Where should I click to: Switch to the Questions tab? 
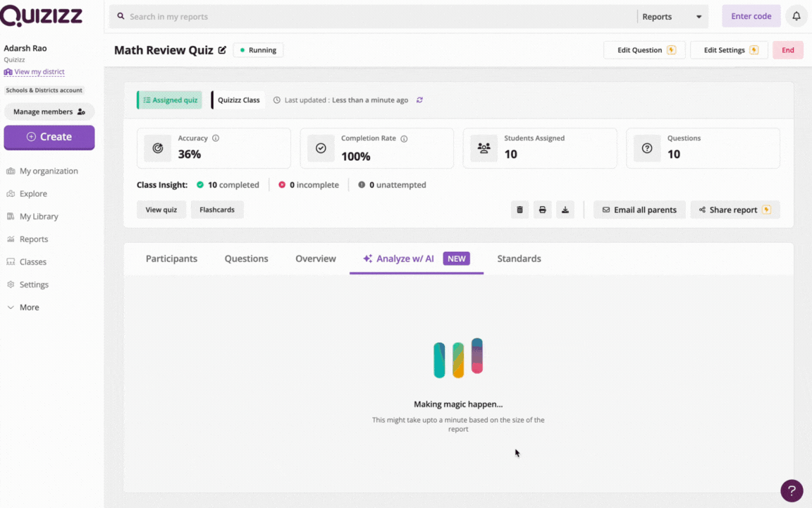(247, 259)
